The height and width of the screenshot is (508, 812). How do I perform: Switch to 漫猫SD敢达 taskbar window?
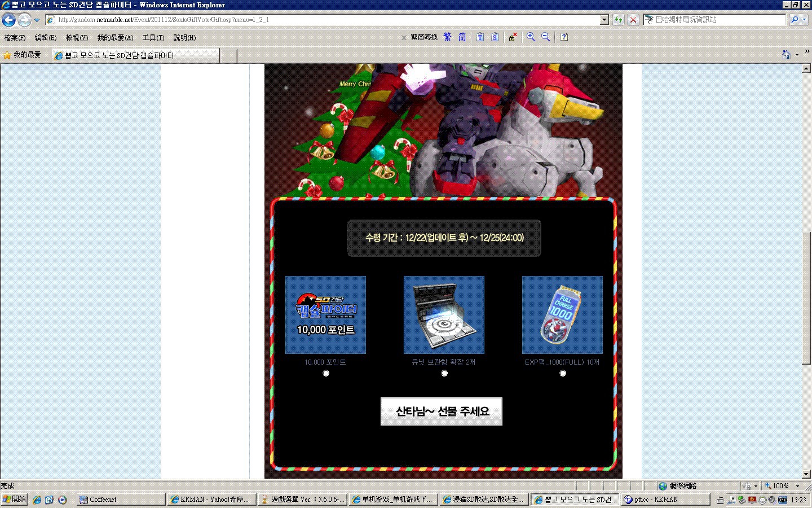(484, 500)
